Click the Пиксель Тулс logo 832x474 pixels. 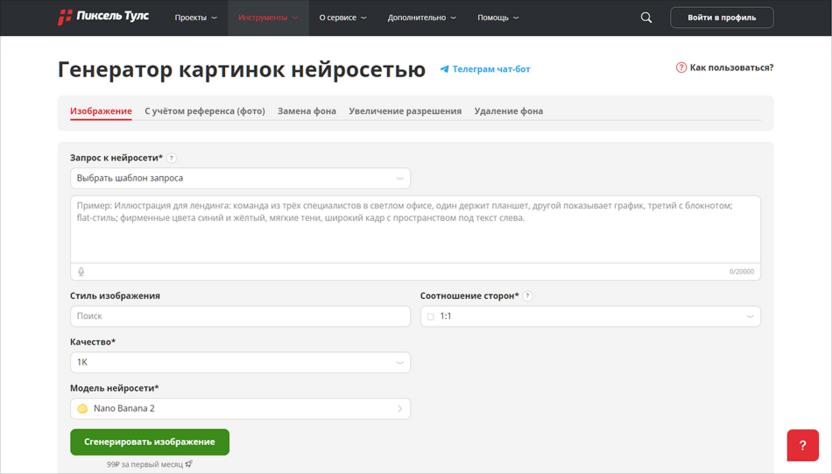pos(103,17)
